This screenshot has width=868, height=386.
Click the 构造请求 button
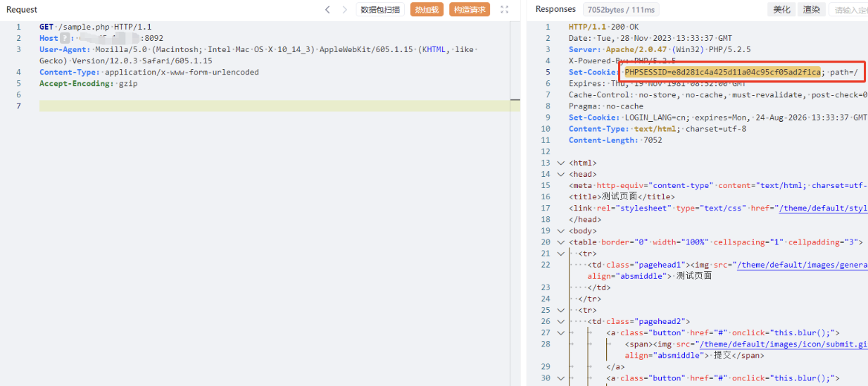point(470,9)
